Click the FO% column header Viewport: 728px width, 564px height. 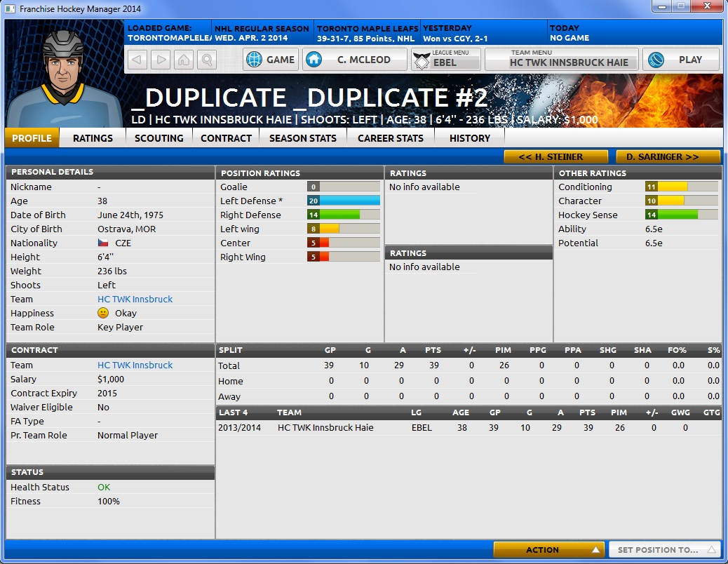[677, 350]
